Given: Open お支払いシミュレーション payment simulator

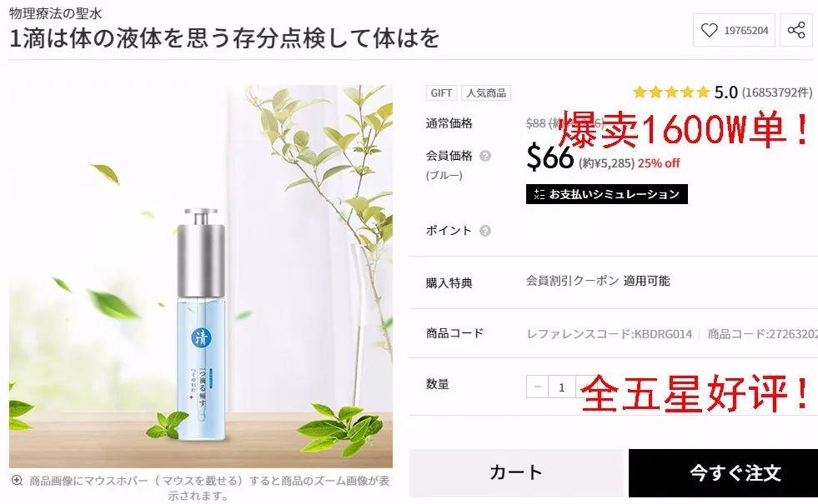Looking at the screenshot, I should [x=607, y=194].
